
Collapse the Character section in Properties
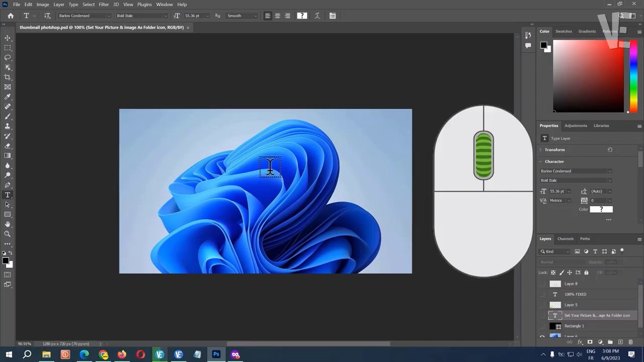(x=541, y=161)
